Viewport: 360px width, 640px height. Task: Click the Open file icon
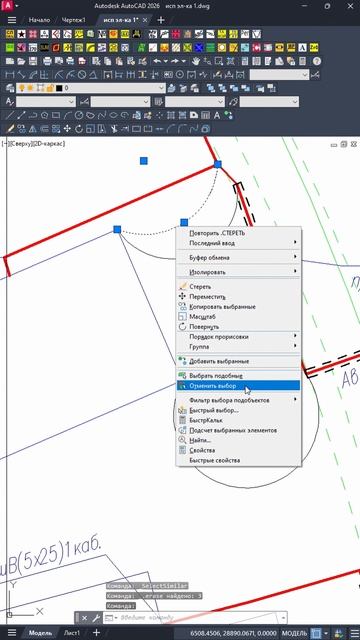tap(22, 61)
